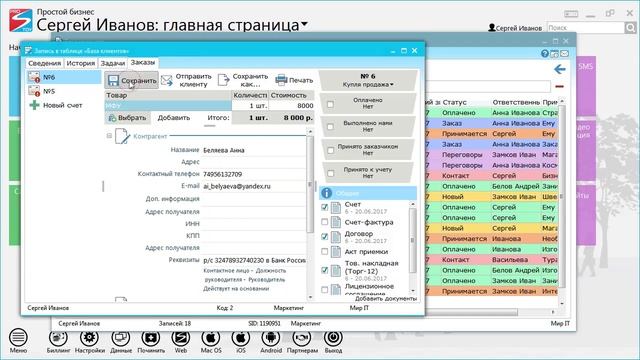Screen dimensions: 640x360
Task: Open the Купля продажа dropdown
Action: [x=368, y=84]
